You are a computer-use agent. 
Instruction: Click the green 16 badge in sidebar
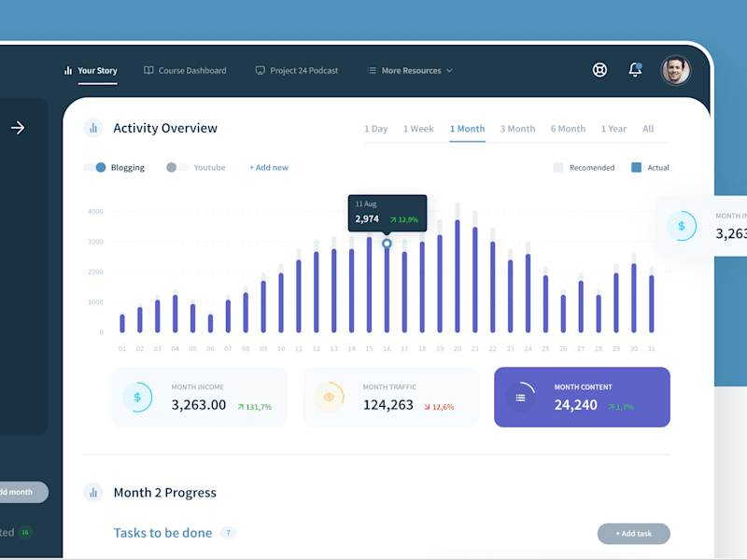(x=25, y=532)
